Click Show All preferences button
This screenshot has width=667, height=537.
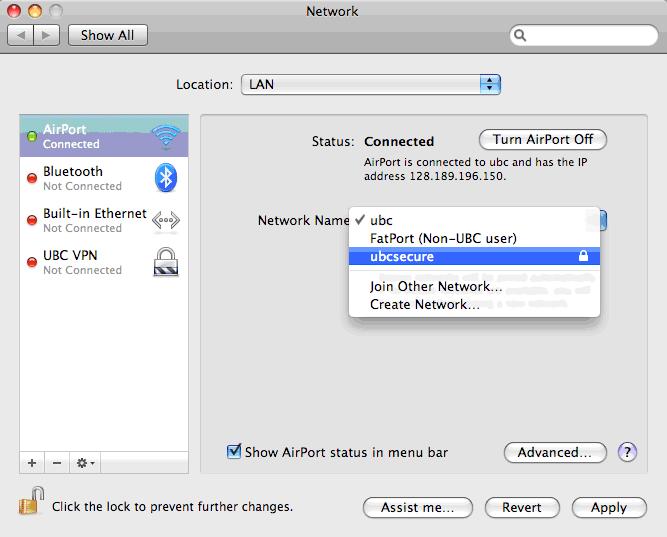(108, 35)
